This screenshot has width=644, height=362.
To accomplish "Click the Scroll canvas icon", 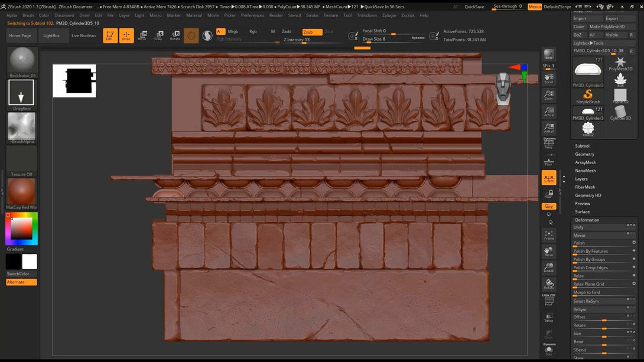I will tap(549, 79).
